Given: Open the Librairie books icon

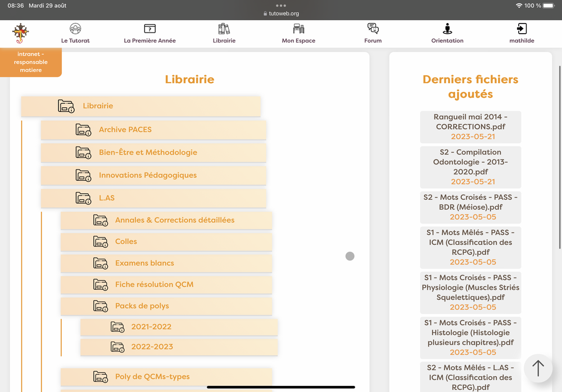Looking at the screenshot, I should tap(224, 29).
